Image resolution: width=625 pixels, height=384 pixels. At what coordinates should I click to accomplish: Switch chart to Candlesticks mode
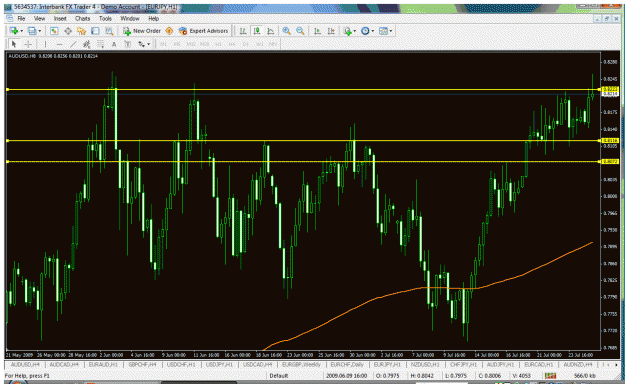pos(257,31)
